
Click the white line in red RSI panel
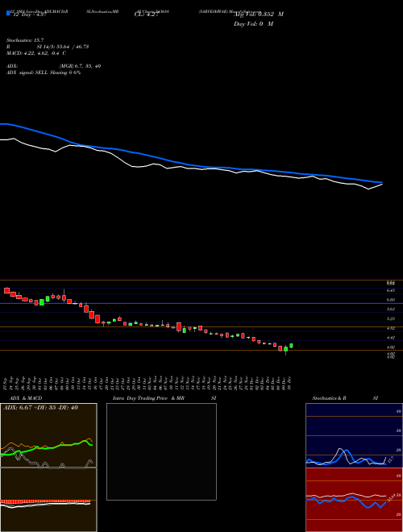click(346, 496)
